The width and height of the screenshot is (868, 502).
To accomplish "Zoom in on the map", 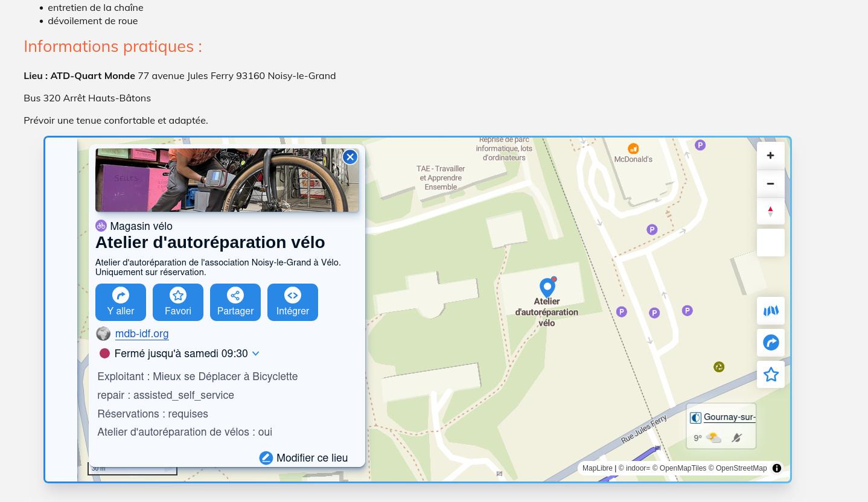I will tap(770, 156).
